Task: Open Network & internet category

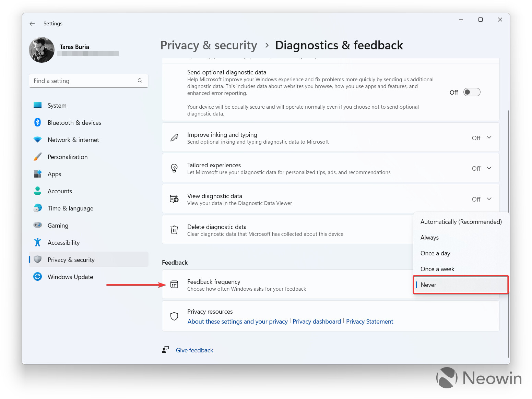Action: (88, 140)
